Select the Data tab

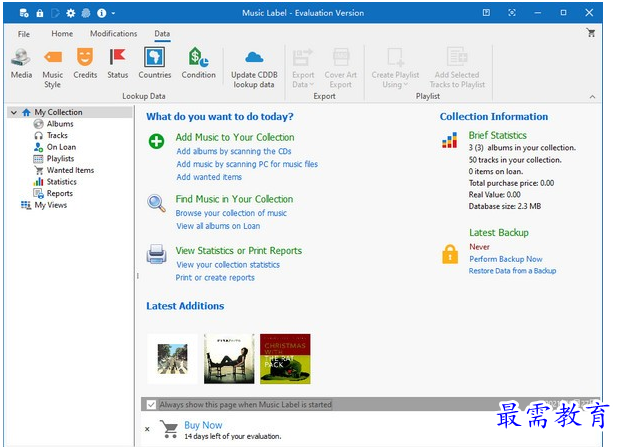[162, 34]
